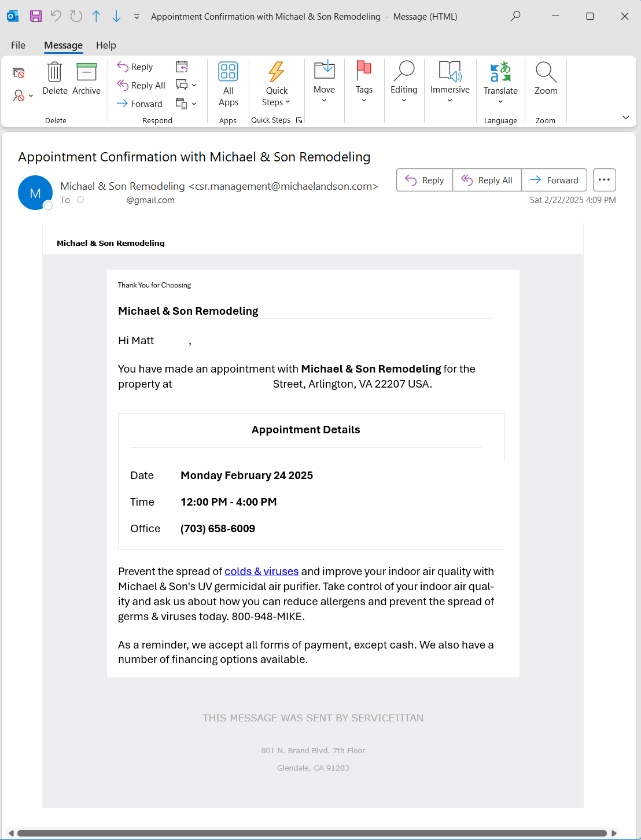641x840 pixels.
Task: Collapse the ribbon using the chevron
Action: 625,117
